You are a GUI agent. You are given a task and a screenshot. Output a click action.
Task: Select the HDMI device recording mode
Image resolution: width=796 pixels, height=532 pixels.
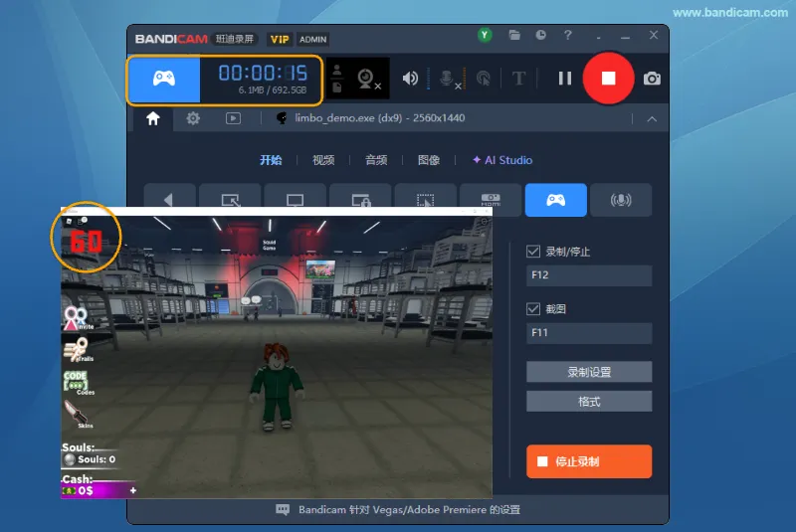[491, 200]
